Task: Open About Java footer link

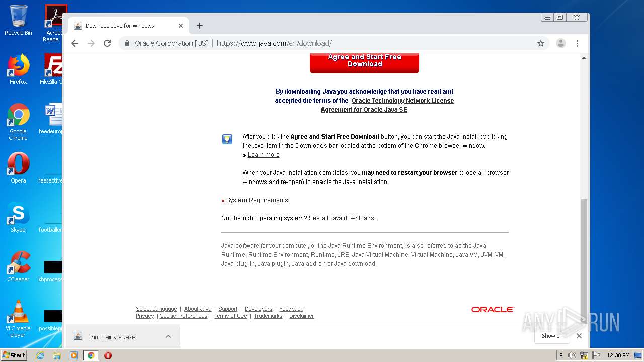Action: [198, 309]
